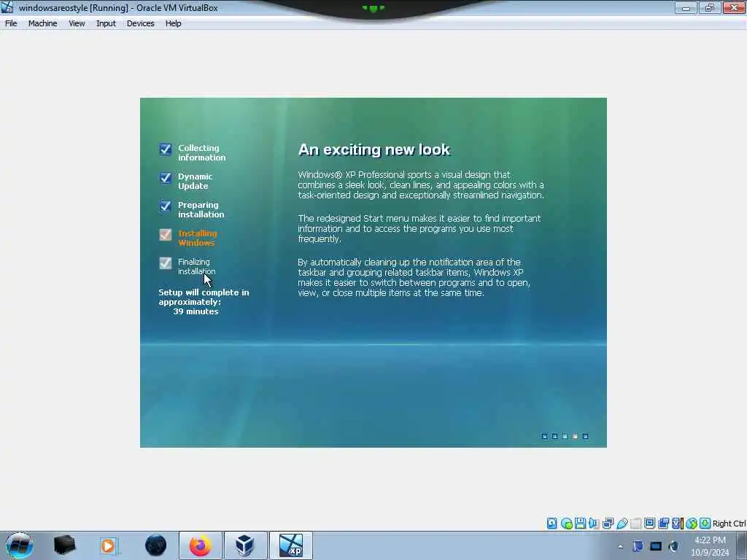Open the dark globe taskbar icon
Screen dimensions: 747x560
pos(156,545)
